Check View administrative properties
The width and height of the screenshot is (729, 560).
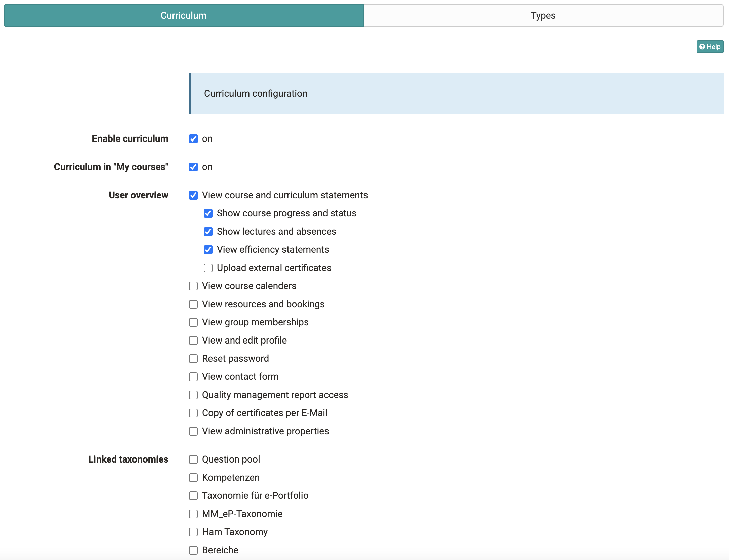(x=193, y=431)
